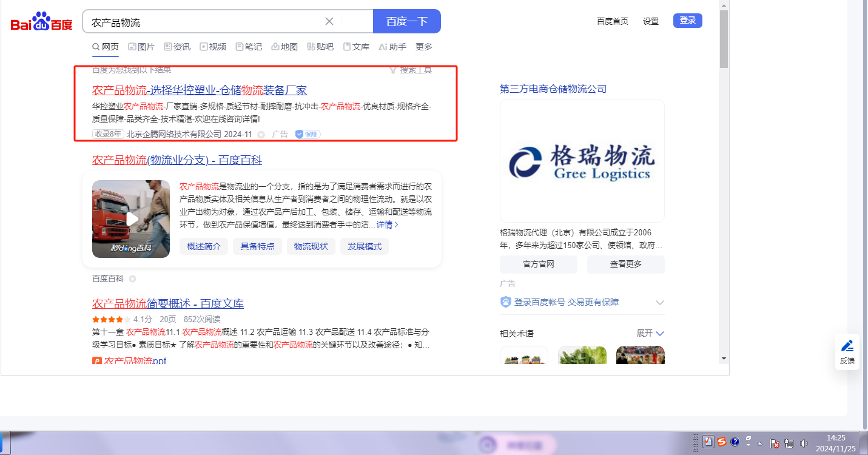Select the 具备特点 chip

pyautogui.click(x=258, y=246)
